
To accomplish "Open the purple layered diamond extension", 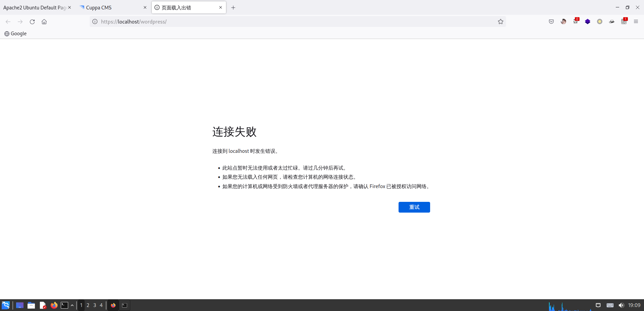I will [588, 21].
